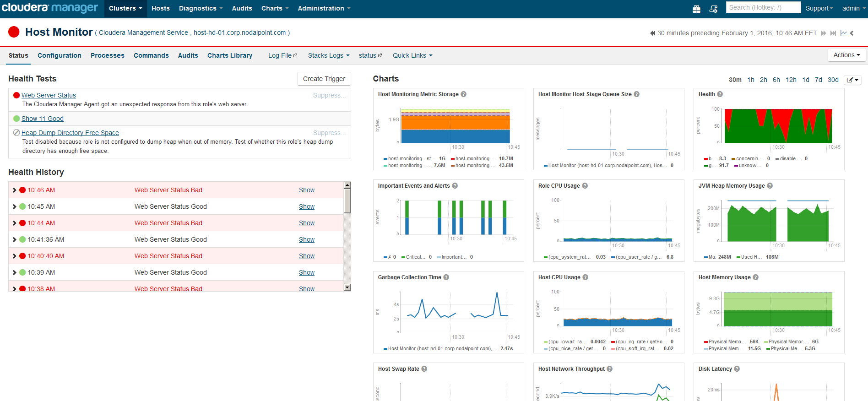Open the Charts Library tab

[230, 55]
